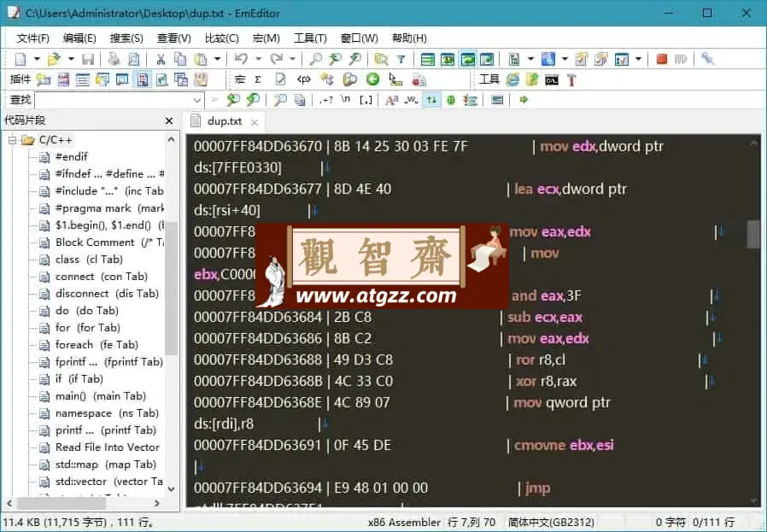
Task: Click the Copy icon
Action: (x=180, y=59)
